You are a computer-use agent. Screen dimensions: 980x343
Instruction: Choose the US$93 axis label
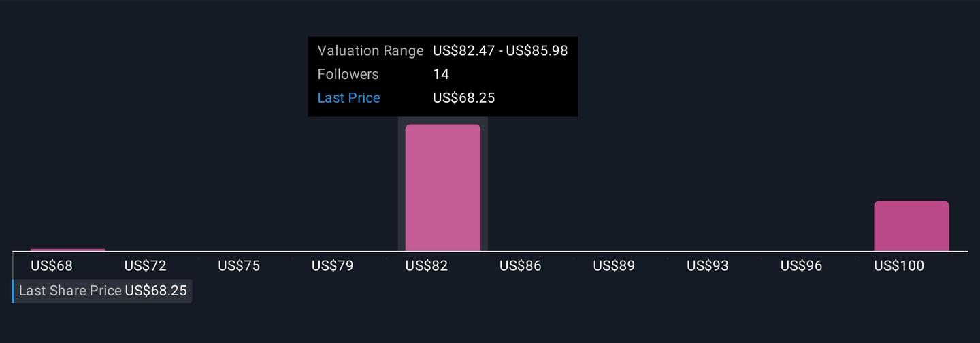(x=708, y=265)
